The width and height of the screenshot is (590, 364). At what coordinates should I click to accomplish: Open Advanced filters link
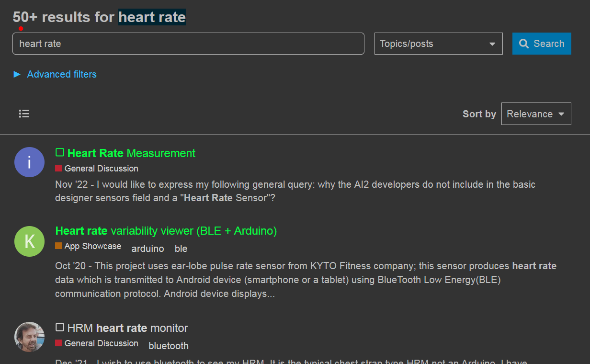62,74
